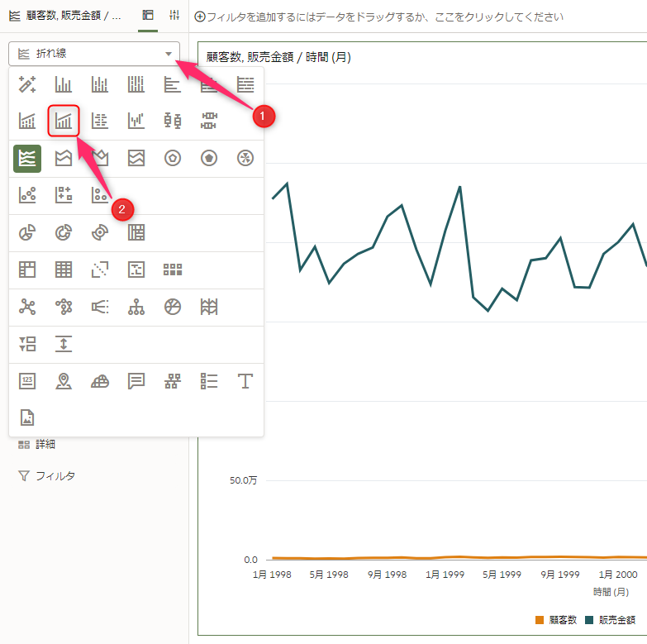Click the chart title 顧客数, 販売金額 / 時間 (月)
This screenshot has height=644, width=647.
tap(278, 57)
